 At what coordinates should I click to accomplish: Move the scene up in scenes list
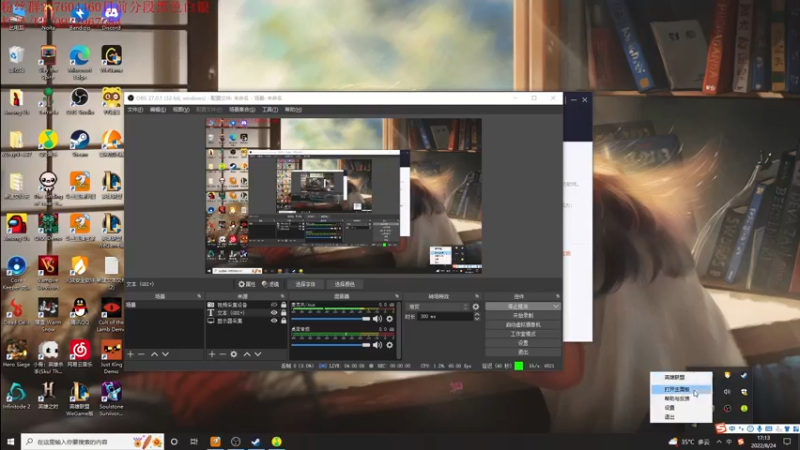pos(154,354)
